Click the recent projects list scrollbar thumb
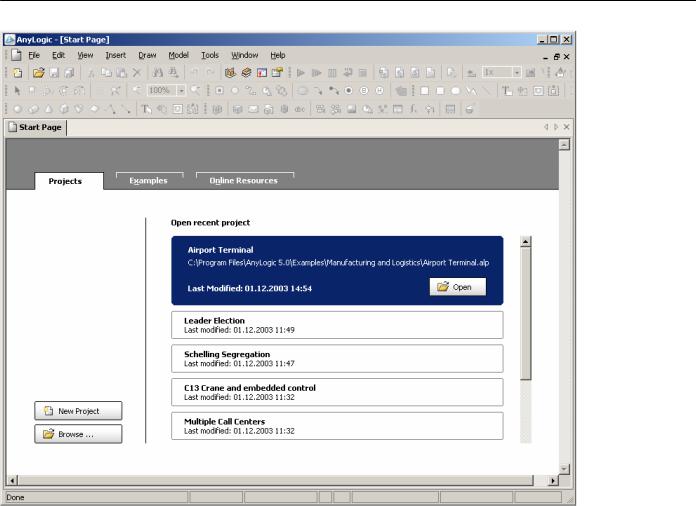 click(526, 313)
